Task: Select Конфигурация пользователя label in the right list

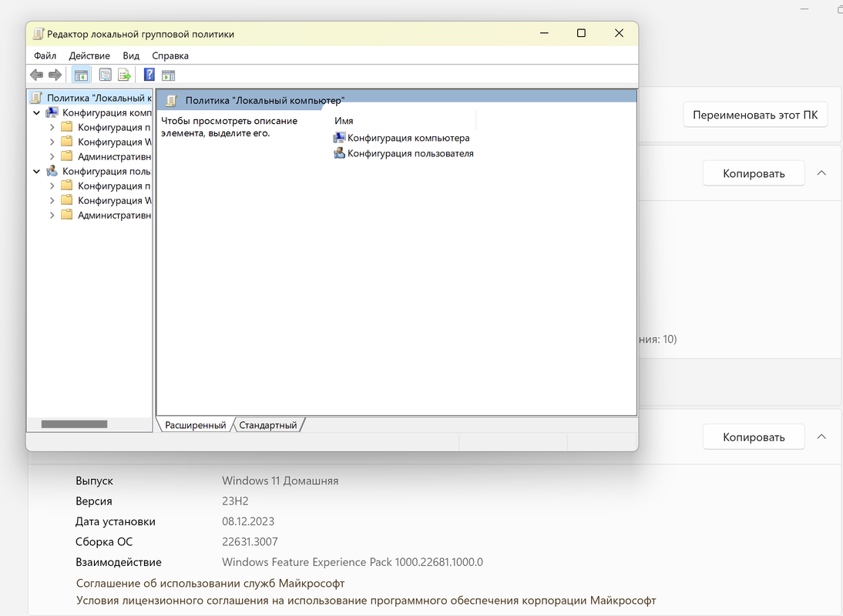Action: tap(410, 153)
